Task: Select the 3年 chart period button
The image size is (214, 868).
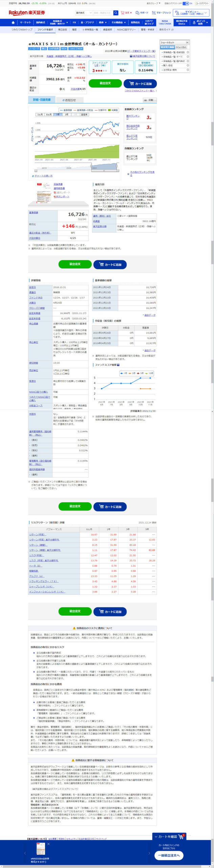Action: 67,115
